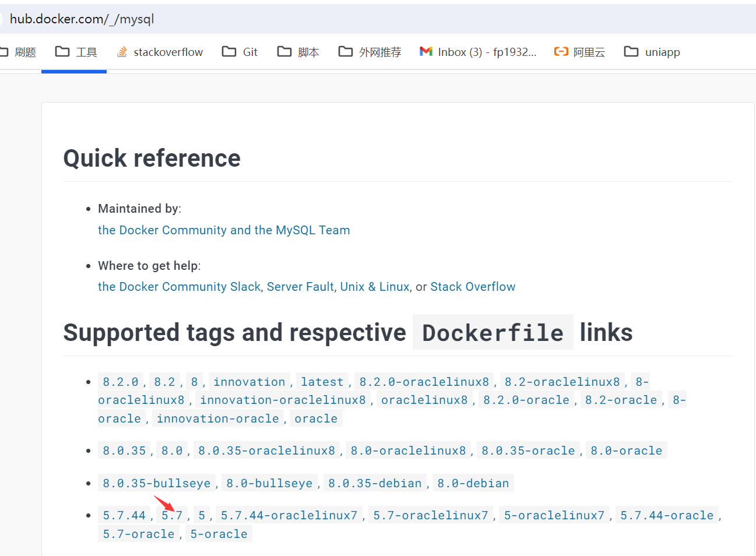
Task: Click the 5.7.44-oracle tag link
Action: click(667, 515)
